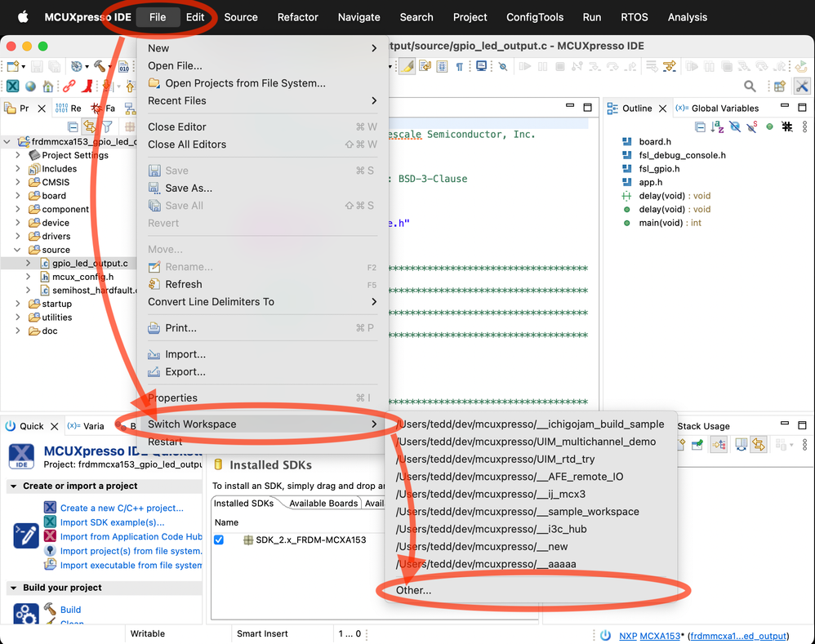This screenshot has width=815, height=644.
Task: Collapse the Create or import a project section
Action: pyautogui.click(x=13, y=486)
